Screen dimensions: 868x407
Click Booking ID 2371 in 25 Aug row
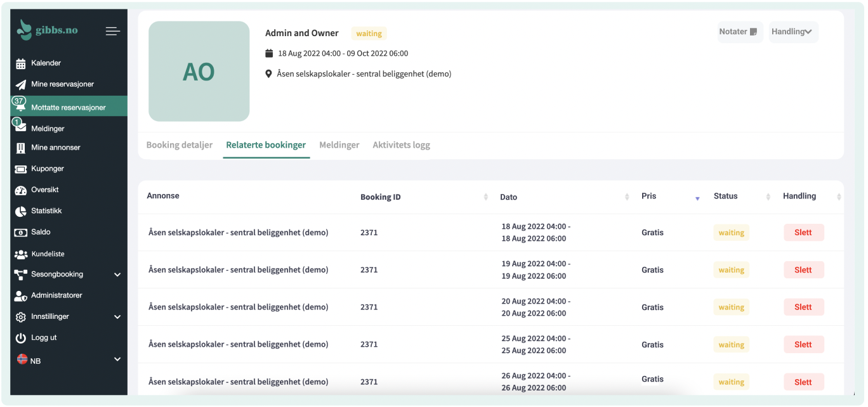click(x=369, y=345)
